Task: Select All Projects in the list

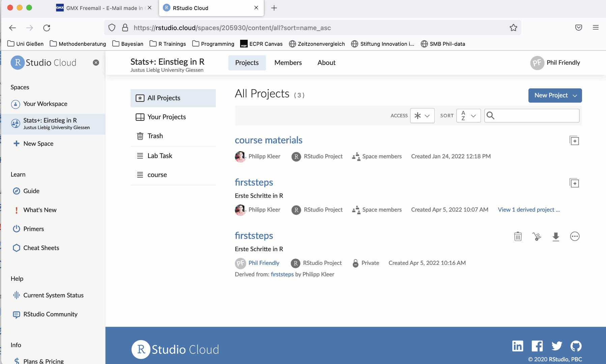Action: coord(173,98)
